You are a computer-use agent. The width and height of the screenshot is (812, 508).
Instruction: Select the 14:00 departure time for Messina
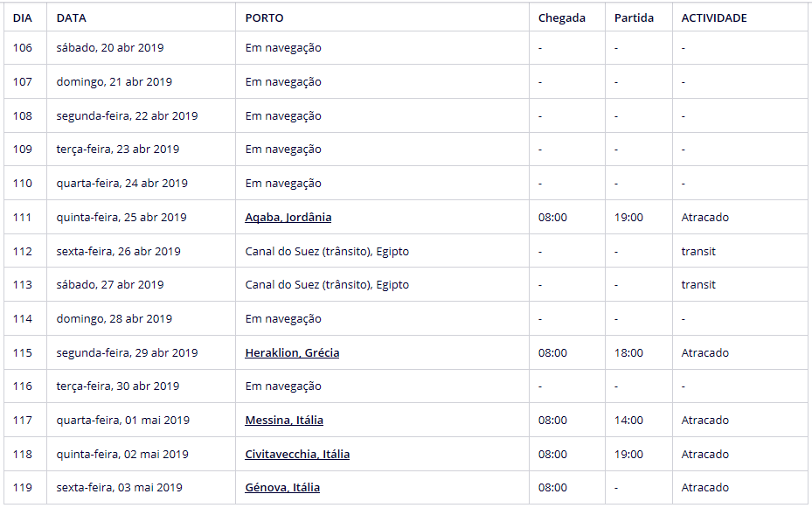point(628,421)
